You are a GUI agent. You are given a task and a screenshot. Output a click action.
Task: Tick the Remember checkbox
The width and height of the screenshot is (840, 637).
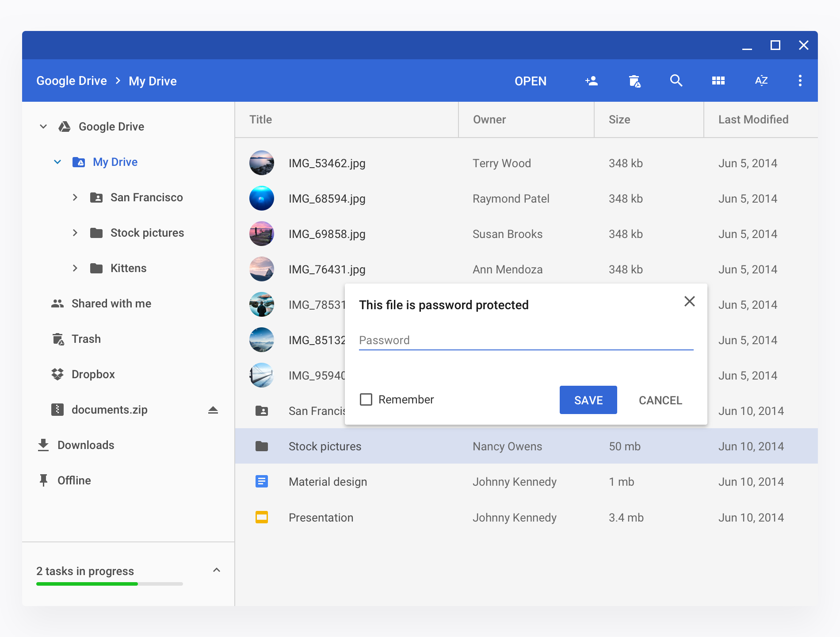click(x=366, y=399)
